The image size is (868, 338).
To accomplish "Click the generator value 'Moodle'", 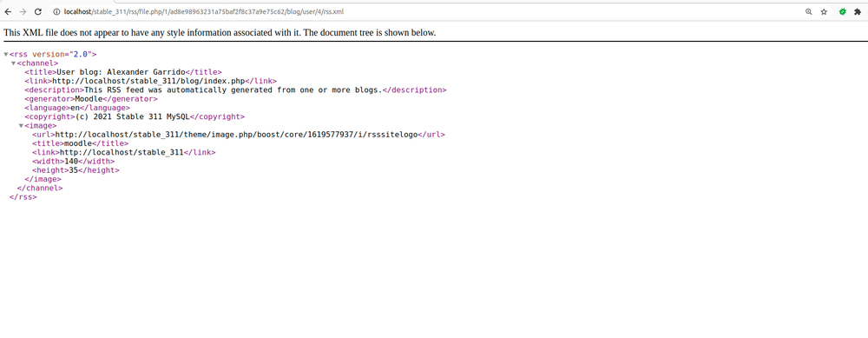I will (89, 99).
